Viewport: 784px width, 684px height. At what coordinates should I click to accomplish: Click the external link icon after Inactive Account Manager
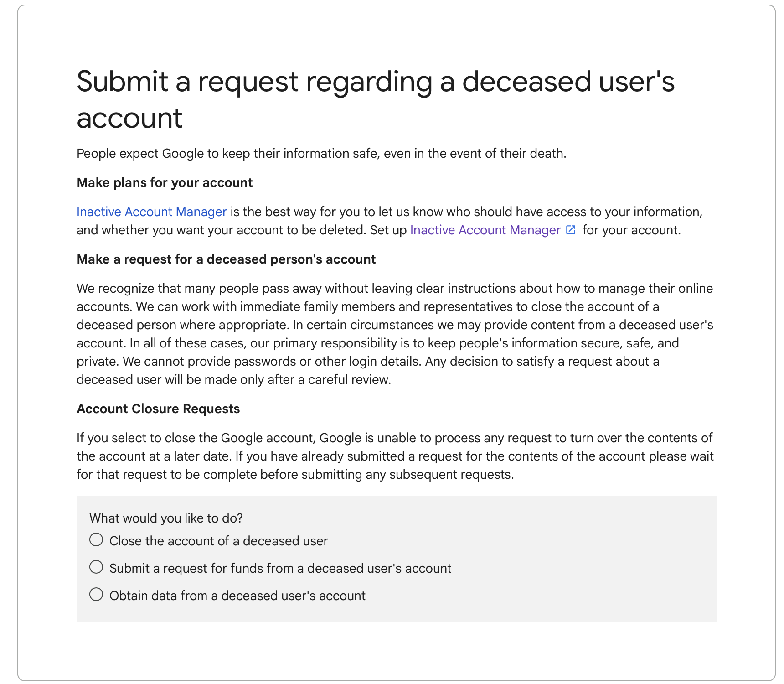(571, 230)
